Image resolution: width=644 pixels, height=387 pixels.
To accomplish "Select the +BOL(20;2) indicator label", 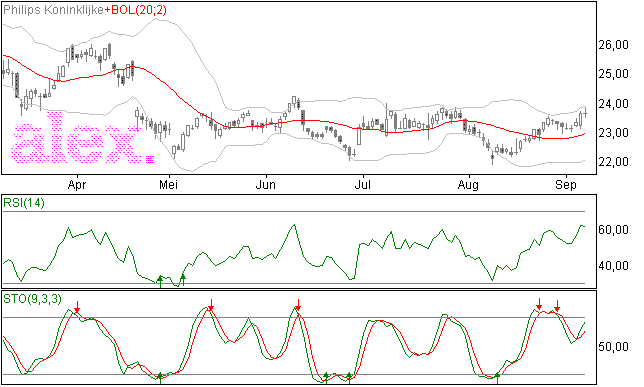I will coord(136,10).
